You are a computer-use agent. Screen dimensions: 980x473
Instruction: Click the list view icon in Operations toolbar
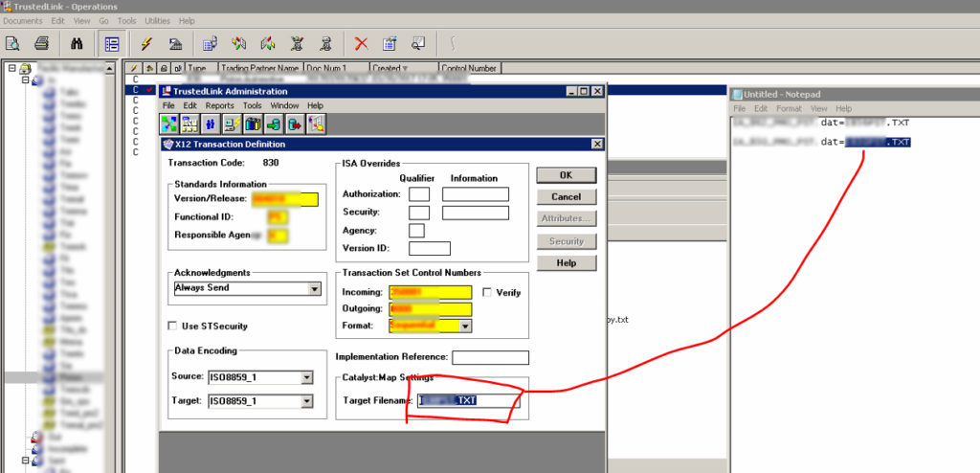coord(112,43)
